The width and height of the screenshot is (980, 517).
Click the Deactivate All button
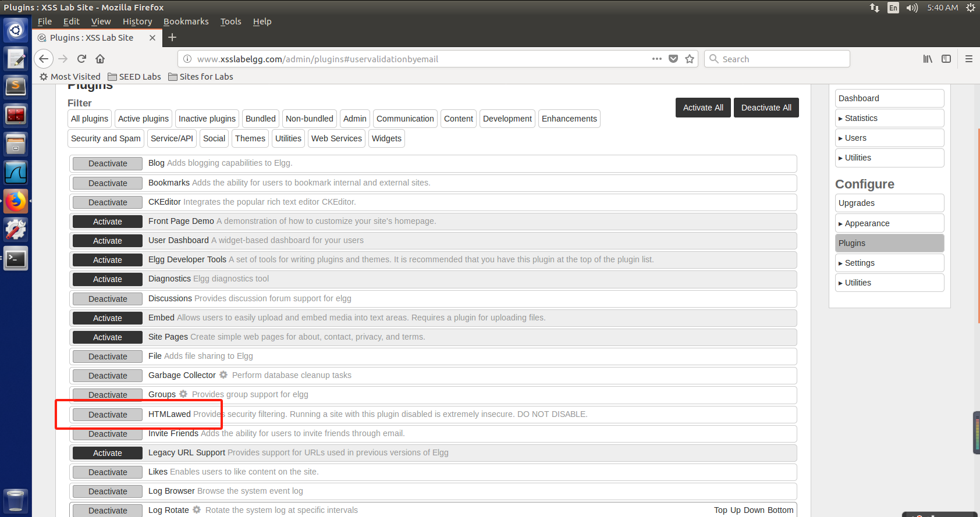point(766,108)
